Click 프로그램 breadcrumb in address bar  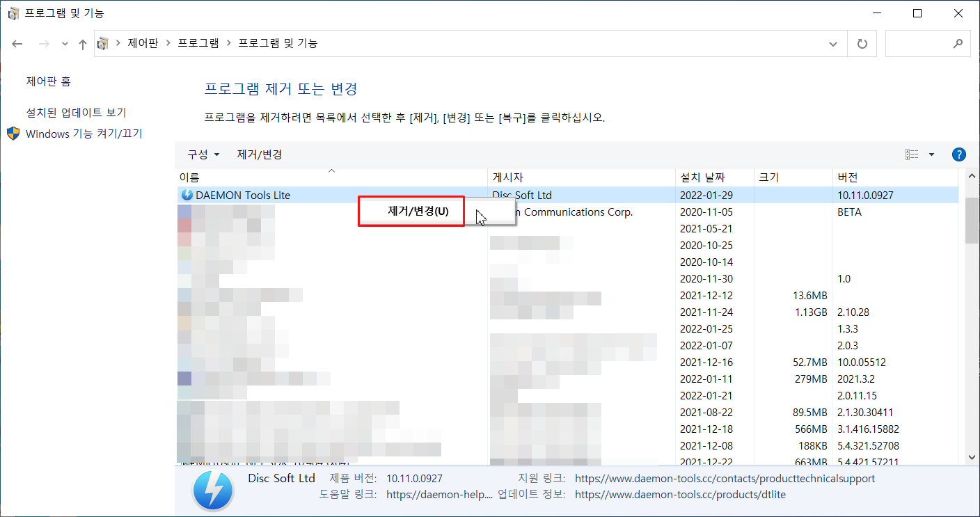click(198, 43)
